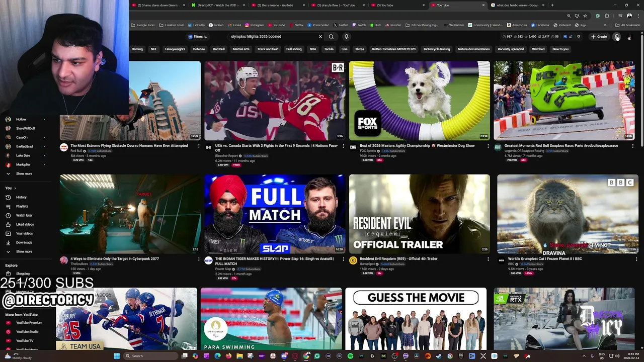The width and height of the screenshot is (644, 362).
Task: Open the Netflix bookmark
Action: 296,25
